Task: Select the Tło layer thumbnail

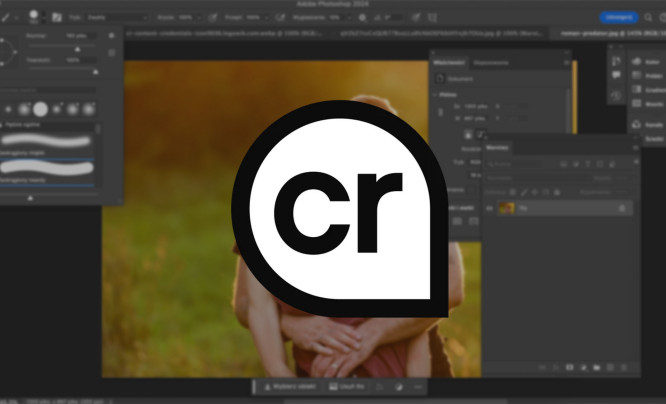Action: point(506,208)
